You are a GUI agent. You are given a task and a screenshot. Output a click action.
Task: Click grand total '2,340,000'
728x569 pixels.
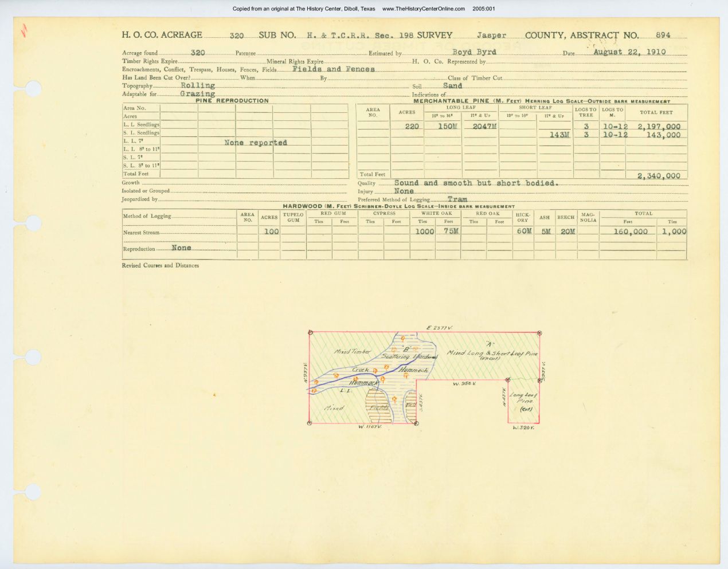(659, 176)
